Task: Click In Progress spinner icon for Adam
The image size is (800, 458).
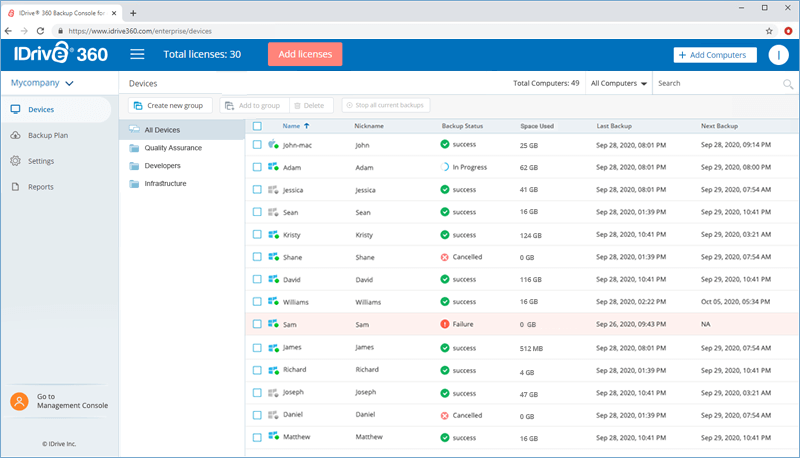Action: point(445,167)
